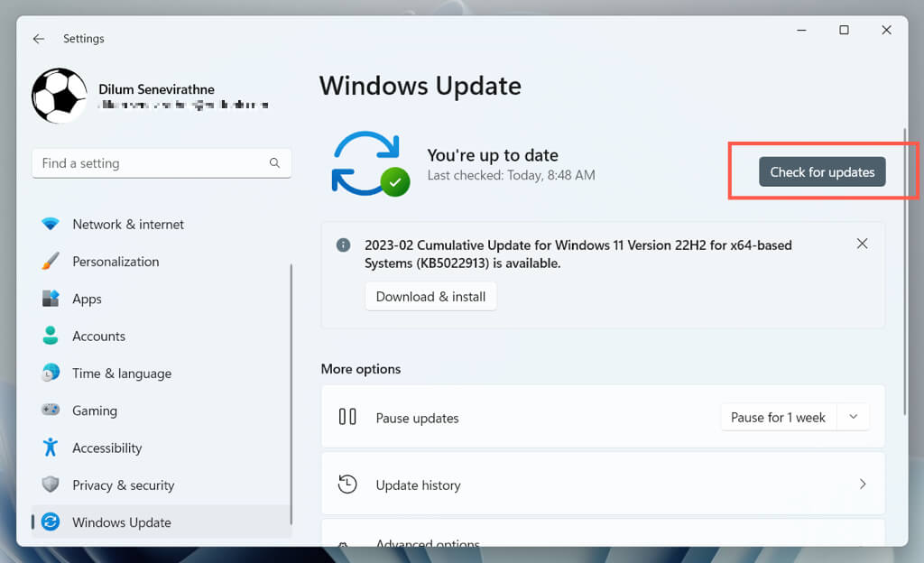
Task: Select Windows Update sidebar label
Action: 122,522
